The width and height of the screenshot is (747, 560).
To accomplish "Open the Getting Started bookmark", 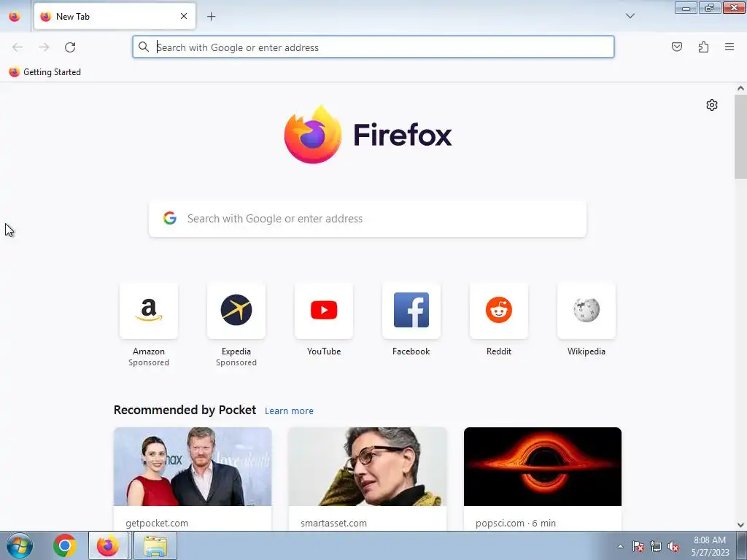I will click(44, 72).
